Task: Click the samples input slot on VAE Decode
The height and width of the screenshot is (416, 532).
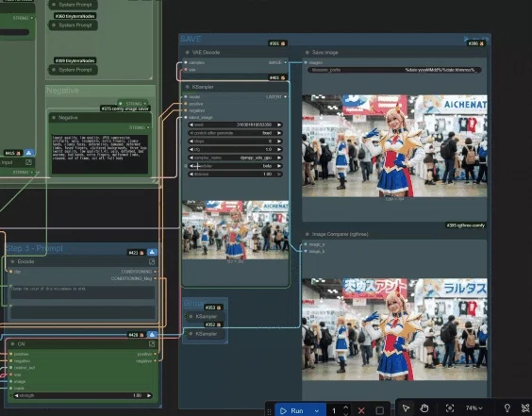Action: (x=186, y=63)
